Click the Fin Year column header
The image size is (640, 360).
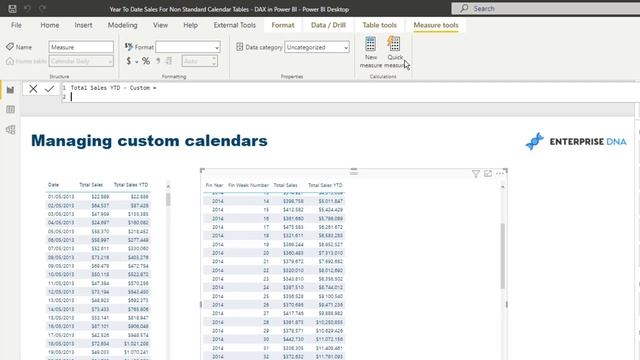(x=214, y=185)
